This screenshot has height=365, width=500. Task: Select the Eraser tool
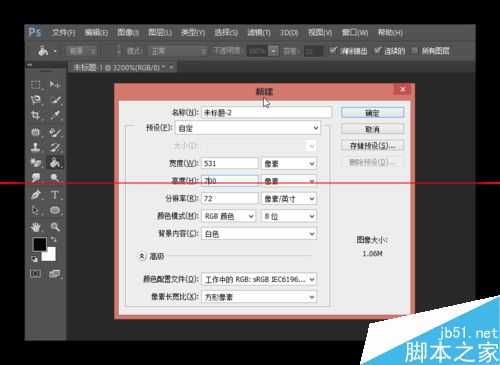tap(36, 163)
